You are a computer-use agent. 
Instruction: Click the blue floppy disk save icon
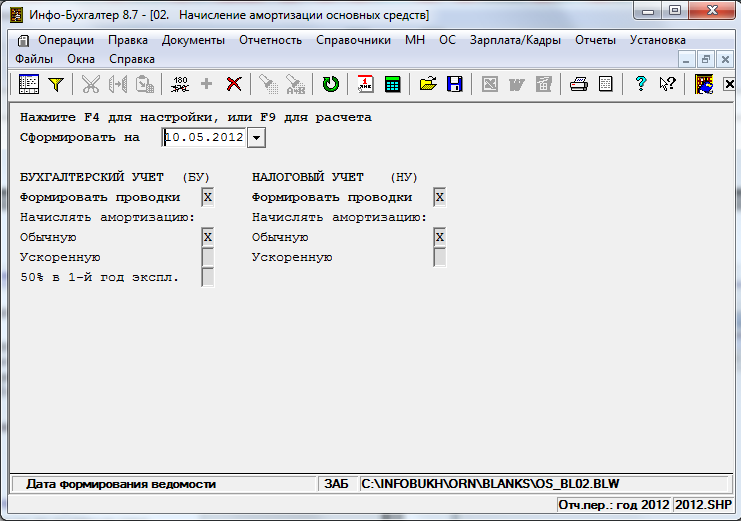454,84
